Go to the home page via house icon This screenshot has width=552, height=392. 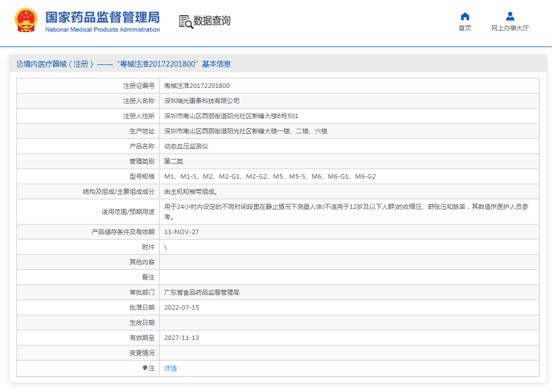[465, 16]
